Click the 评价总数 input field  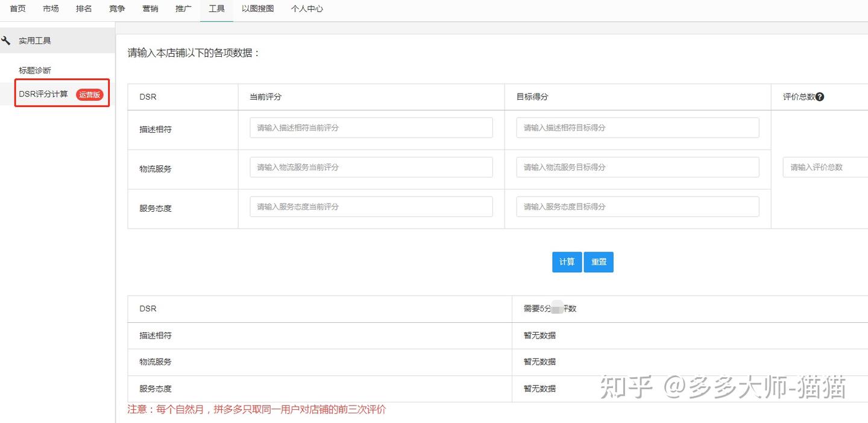825,167
